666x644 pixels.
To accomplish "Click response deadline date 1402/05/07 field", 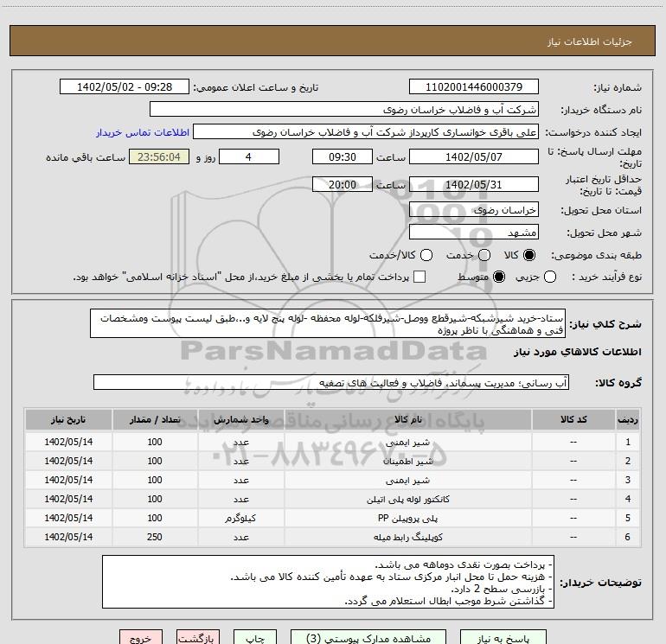I will [x=474, y=156].
